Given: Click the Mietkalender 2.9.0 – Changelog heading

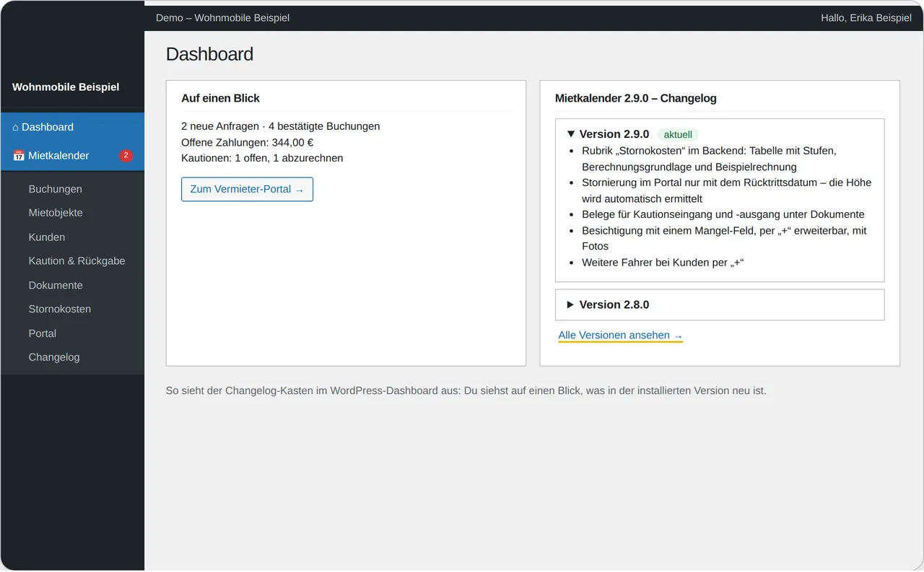Looking at the screenshot, I should tap(636, 98).
